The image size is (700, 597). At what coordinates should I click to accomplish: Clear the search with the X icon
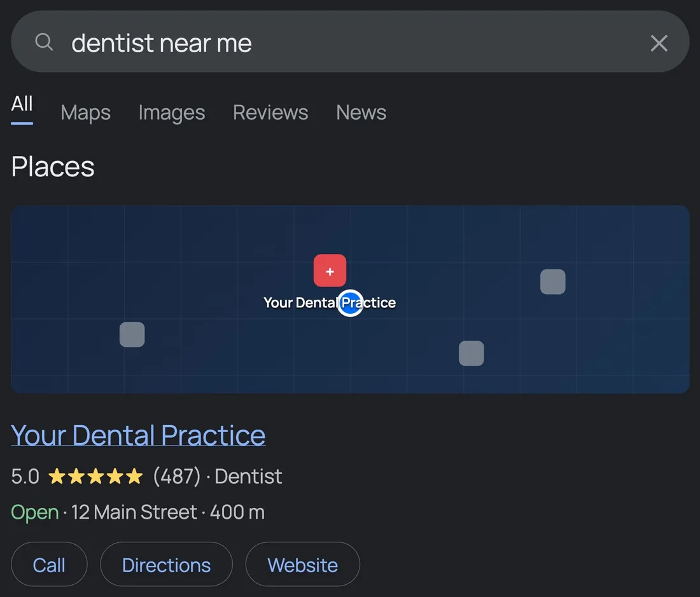pyautogui.click(x=659, y=43)
